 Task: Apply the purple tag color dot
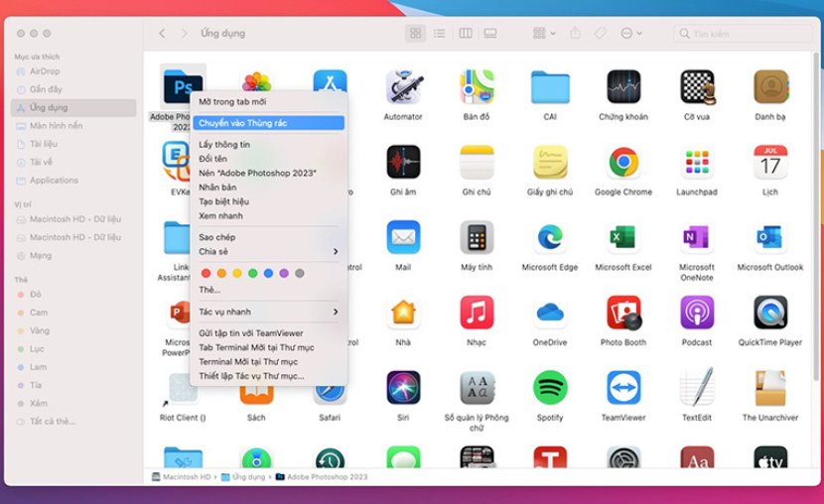[284, 273]
